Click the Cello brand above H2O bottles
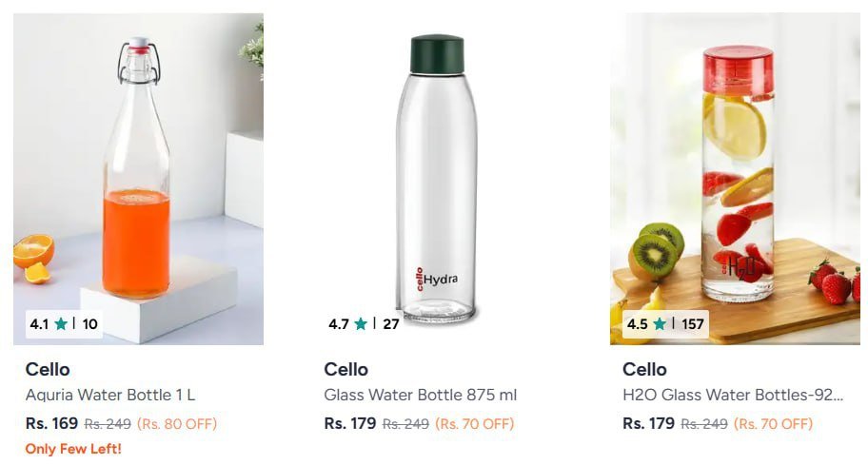The height and width of the screenshot is (465, 868). click(x=645, y=369)
